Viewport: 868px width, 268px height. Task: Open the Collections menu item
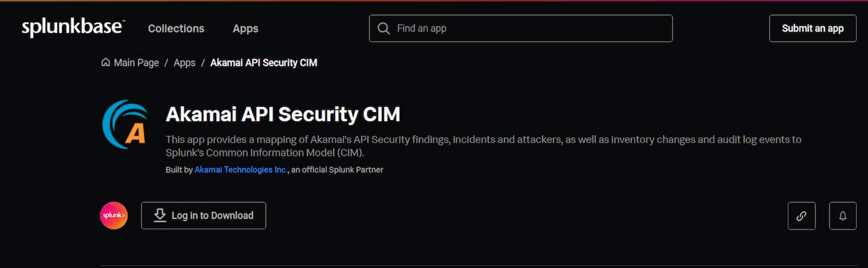(x=176, y=28)
